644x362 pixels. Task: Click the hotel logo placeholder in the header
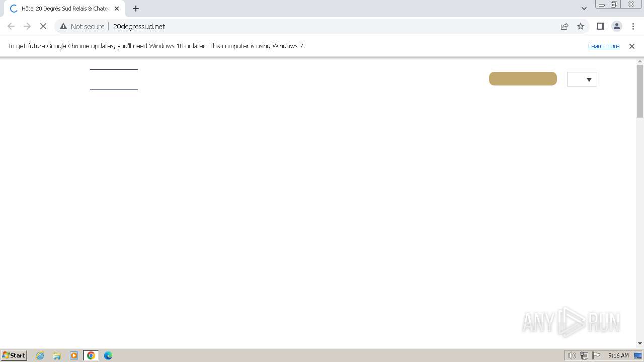pyautogui.click(x=114, y=79)
